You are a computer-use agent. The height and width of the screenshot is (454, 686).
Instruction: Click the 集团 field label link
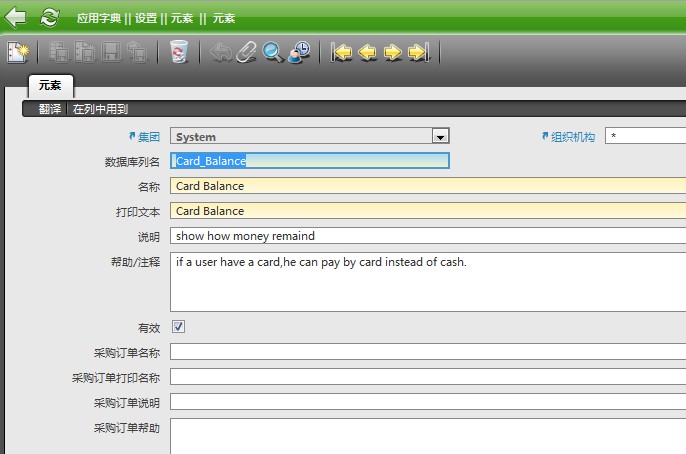[x=149, y=137]
